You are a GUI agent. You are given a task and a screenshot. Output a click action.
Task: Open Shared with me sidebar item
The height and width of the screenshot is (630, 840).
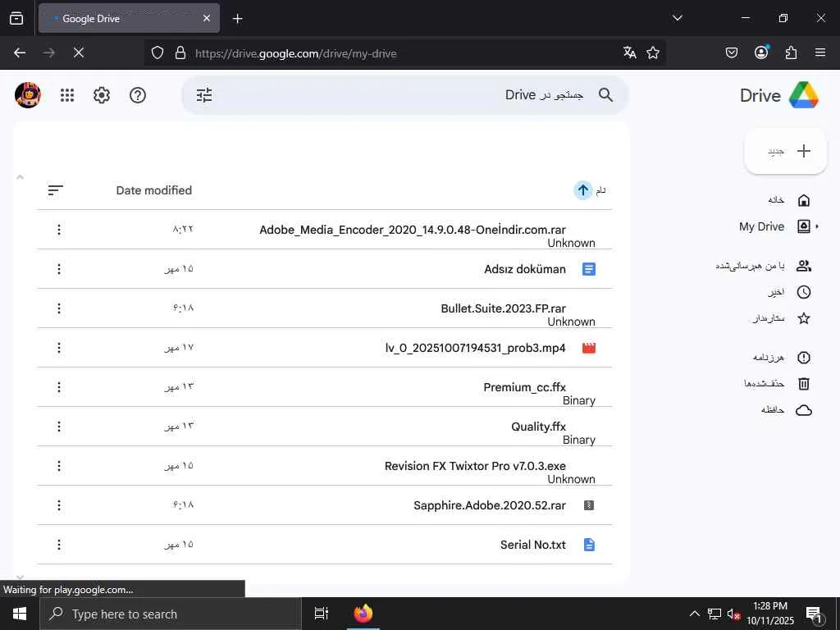764,266
